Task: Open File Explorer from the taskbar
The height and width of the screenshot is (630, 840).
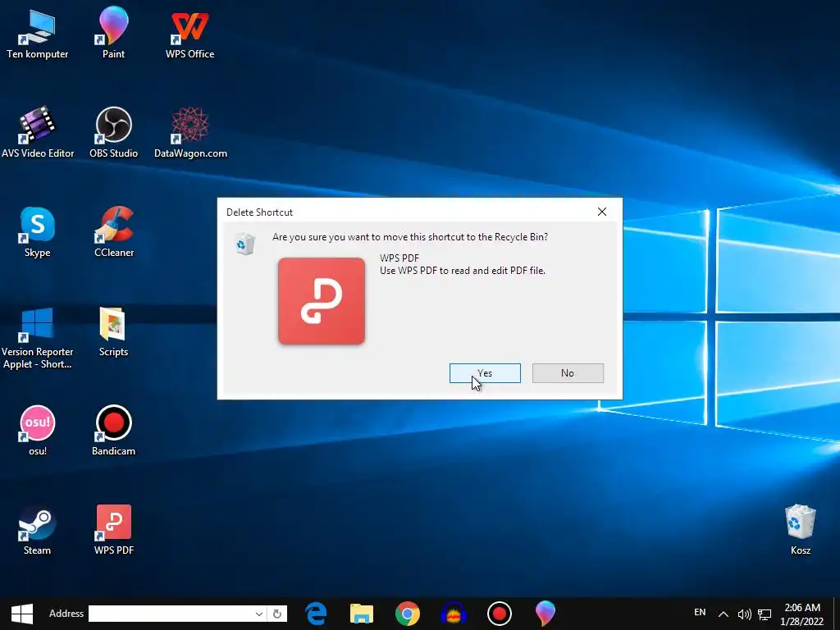Action: coord(362,614)
